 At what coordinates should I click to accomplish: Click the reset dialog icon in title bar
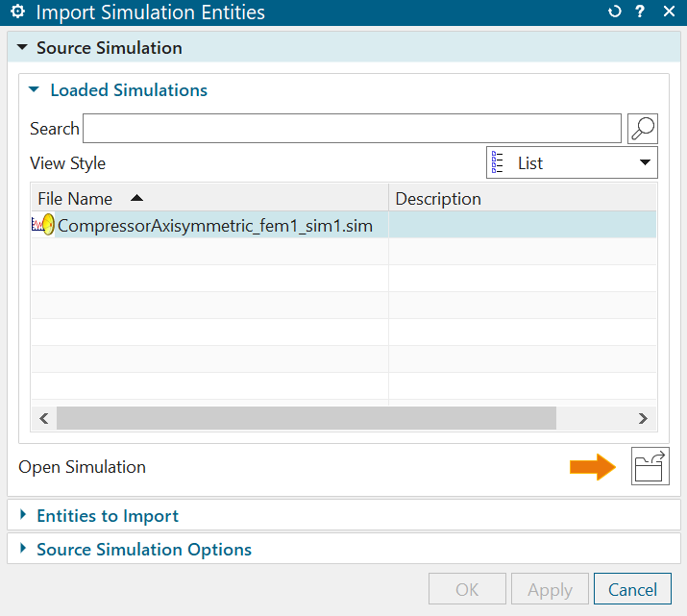[615, 12]
